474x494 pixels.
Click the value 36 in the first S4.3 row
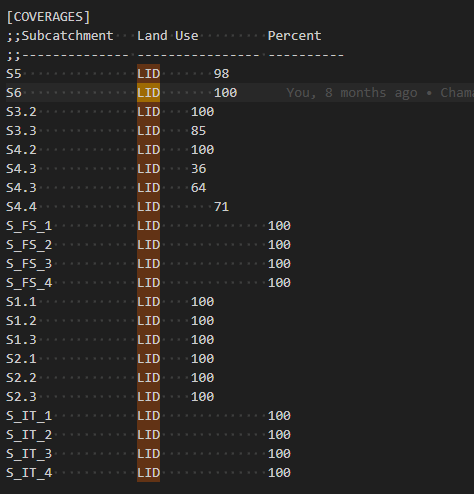click(x=198, y=169)
